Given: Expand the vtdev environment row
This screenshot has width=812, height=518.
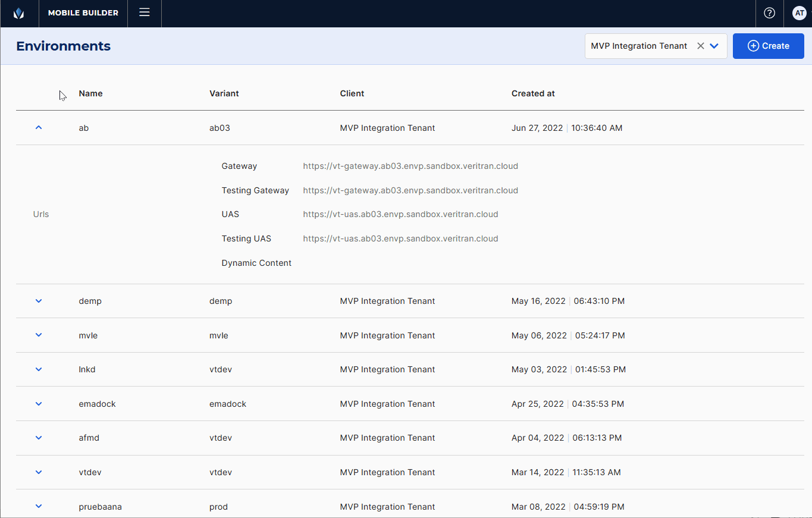Looking at the screenshot, I should (39, 472).
